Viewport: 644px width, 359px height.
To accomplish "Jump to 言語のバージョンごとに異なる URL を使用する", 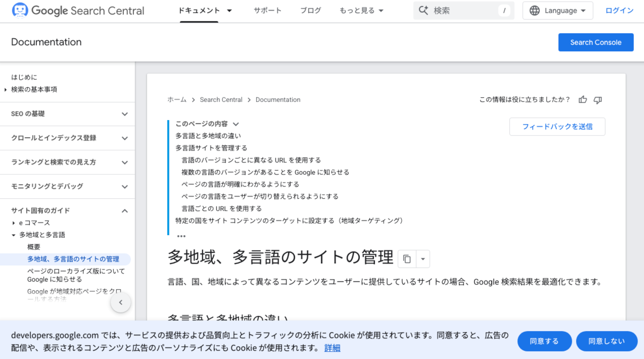I will coord(251,160).
